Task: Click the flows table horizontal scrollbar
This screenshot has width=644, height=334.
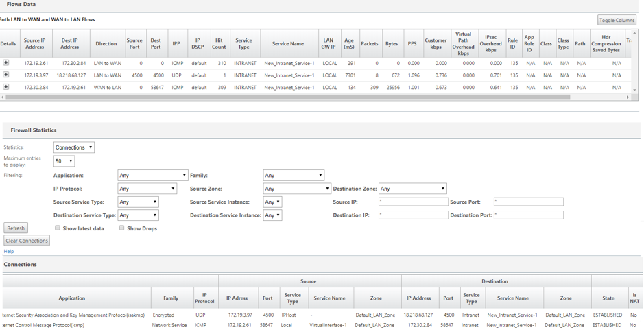Action: pos(287,97)
